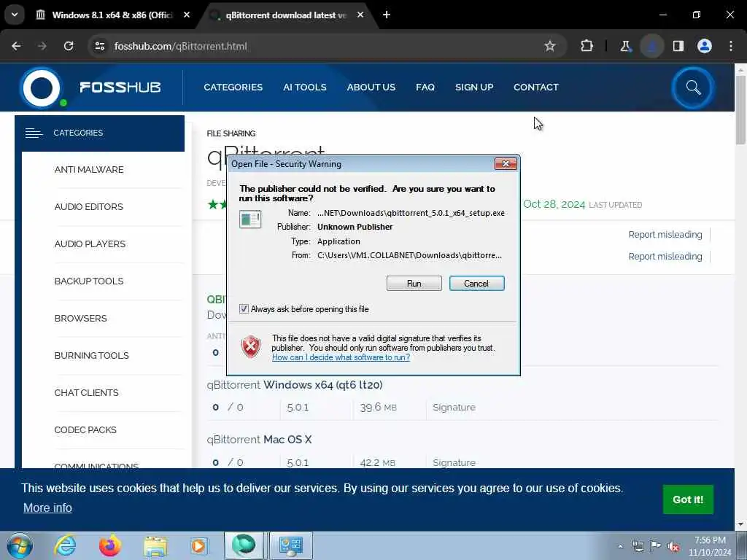Expand the tab search dropdown arrow
Viewport: 747px width, 560px height.
(x=15, y=15)
